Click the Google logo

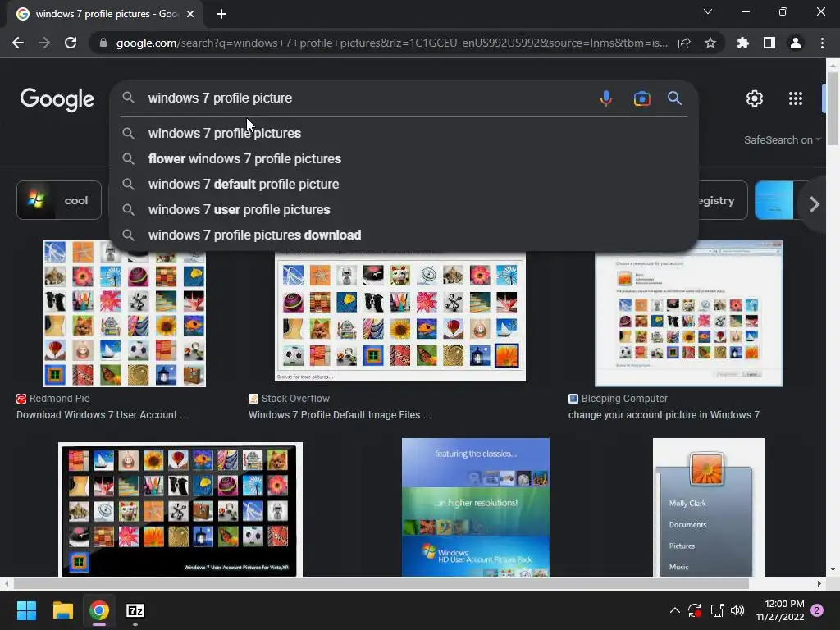click(57, 99)
